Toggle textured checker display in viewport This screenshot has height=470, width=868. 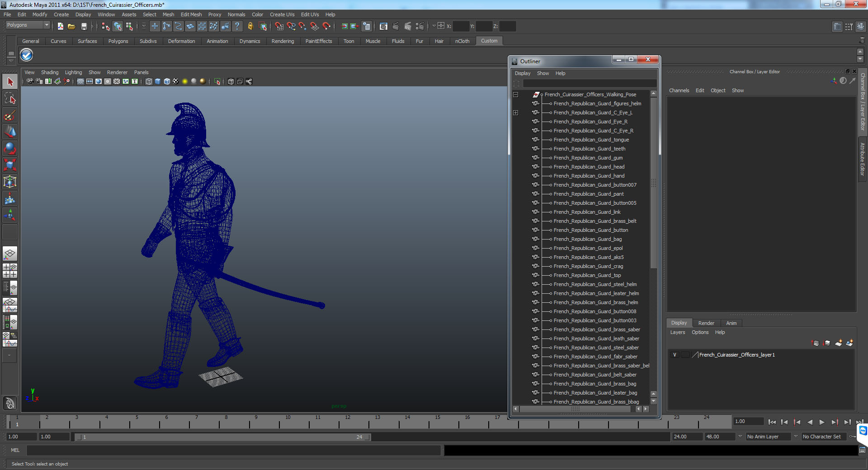[175, 81]
